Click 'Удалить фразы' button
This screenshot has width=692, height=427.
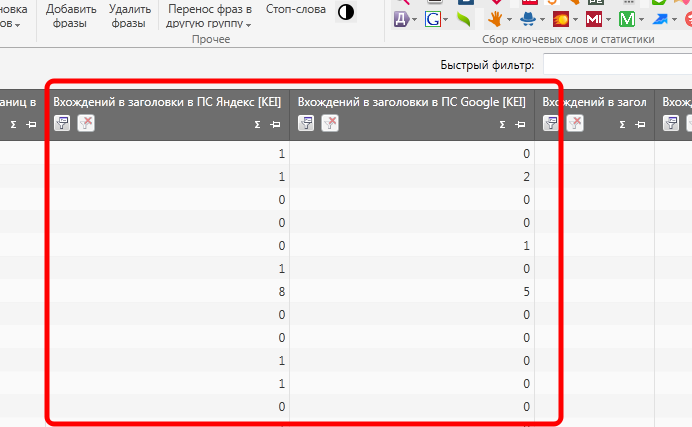(129, 15)
